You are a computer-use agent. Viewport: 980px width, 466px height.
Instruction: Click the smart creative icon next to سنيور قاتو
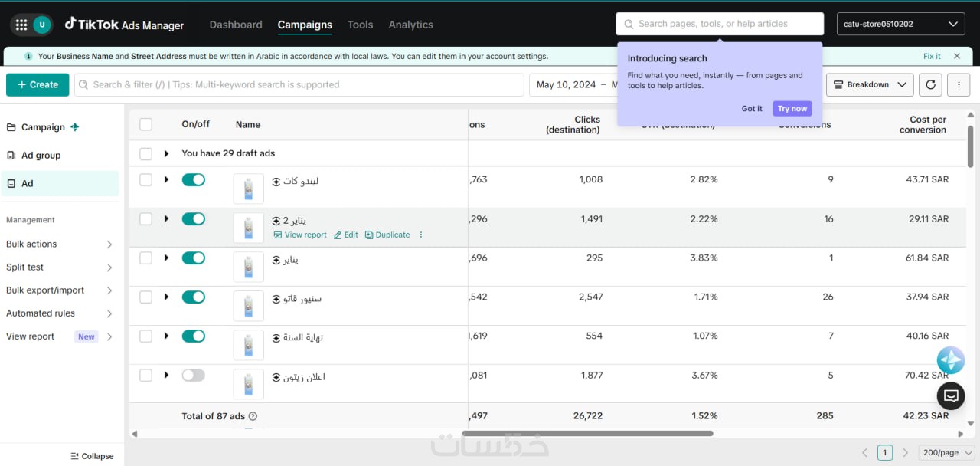277,299
